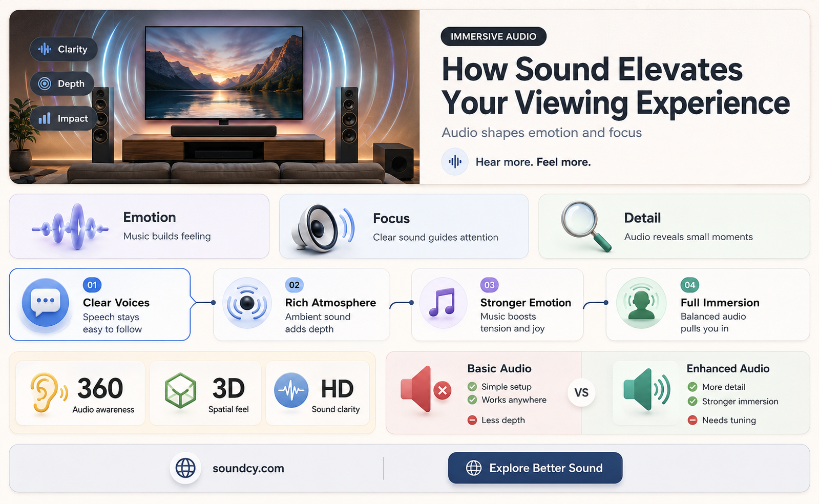Click the 03 step badge
Viewport: 819px width, 504px height.
490,285
